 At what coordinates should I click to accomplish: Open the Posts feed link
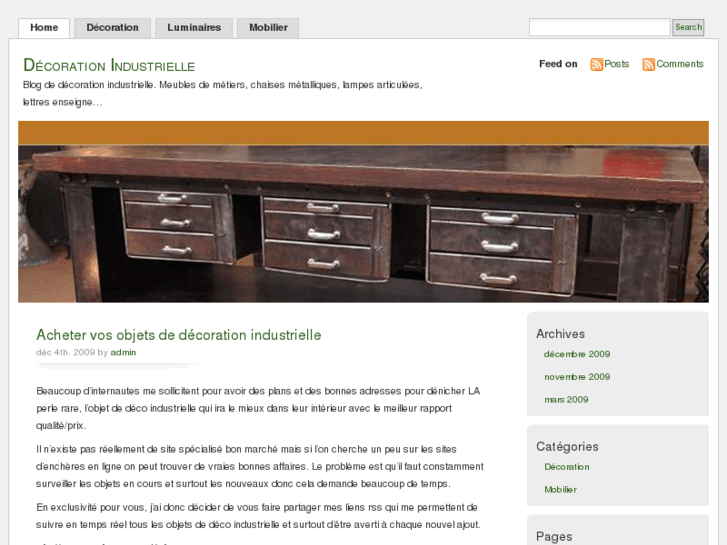click(617, 64)
